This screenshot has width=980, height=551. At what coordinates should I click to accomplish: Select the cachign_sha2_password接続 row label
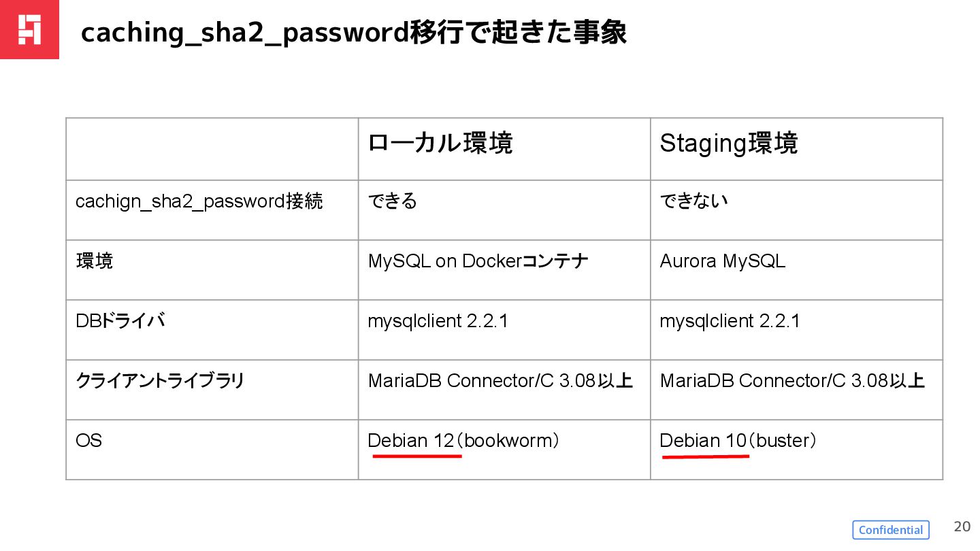[199, 201]
